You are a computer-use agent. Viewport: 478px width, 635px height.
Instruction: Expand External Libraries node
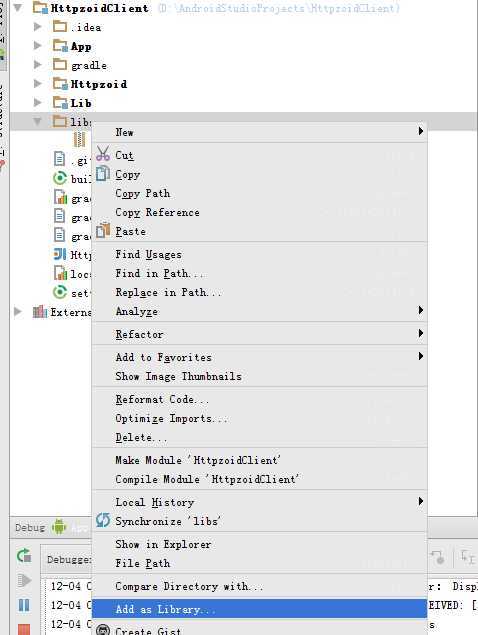click(18, 311)
